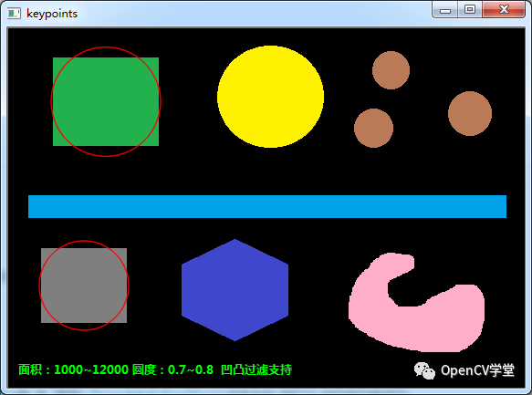Click the circularity text 0.7~0.8
Screen dimensions: 532x395
tap(191, 369)
